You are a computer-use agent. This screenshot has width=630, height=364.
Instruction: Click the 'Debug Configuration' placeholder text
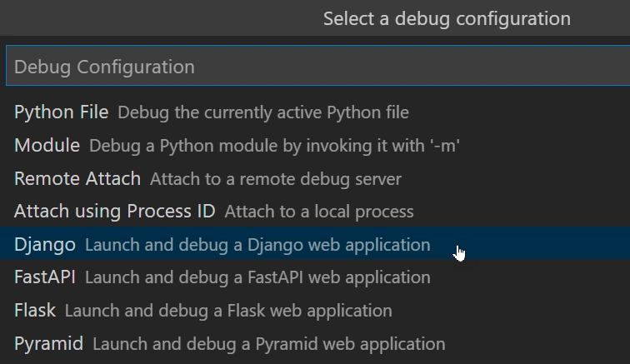click(x=104, y=67)
